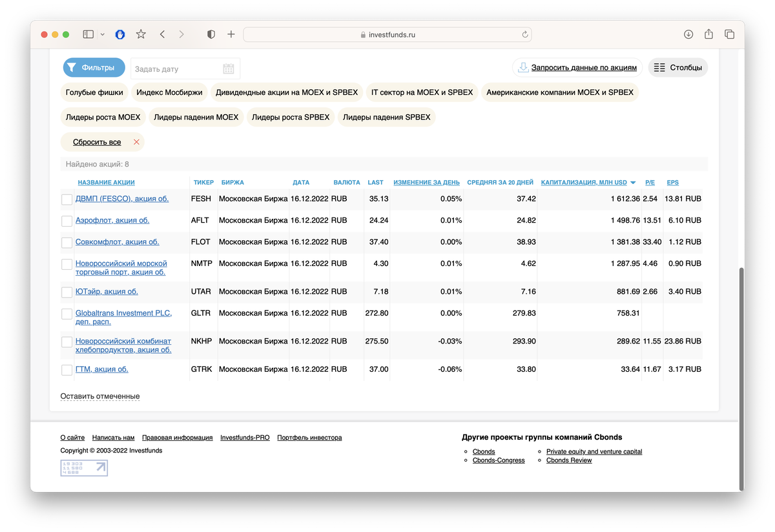The height and width of the screenshot is (532, 775).
Task: Select the Голубые фишки filter tab
Action: pyautogui.click(x=93, y=92)
